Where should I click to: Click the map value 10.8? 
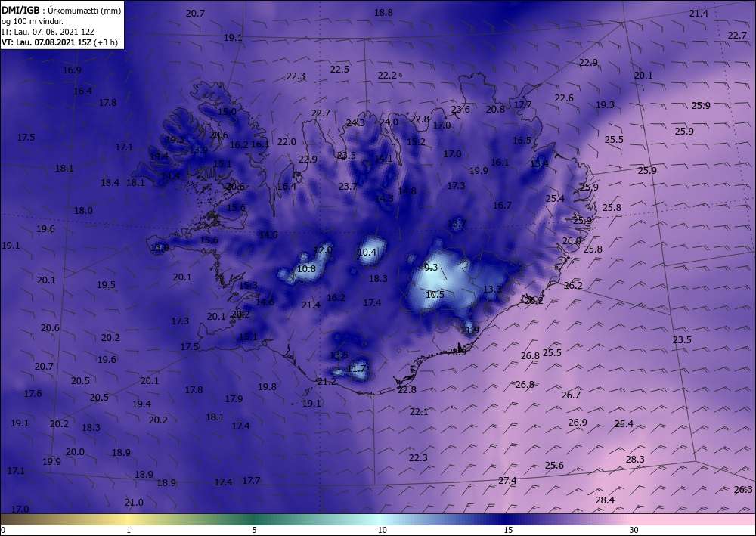pyautogui.click(x=307, y=269)
